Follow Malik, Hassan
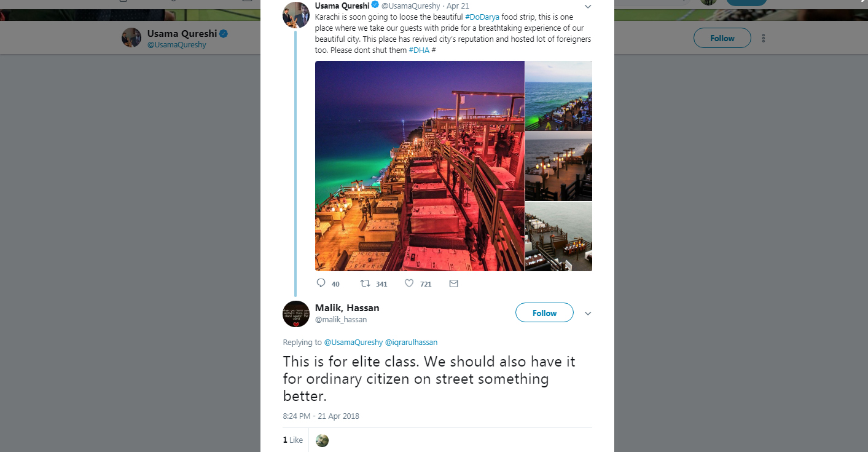This screenshot has height=452, width=868. [544, 313]
